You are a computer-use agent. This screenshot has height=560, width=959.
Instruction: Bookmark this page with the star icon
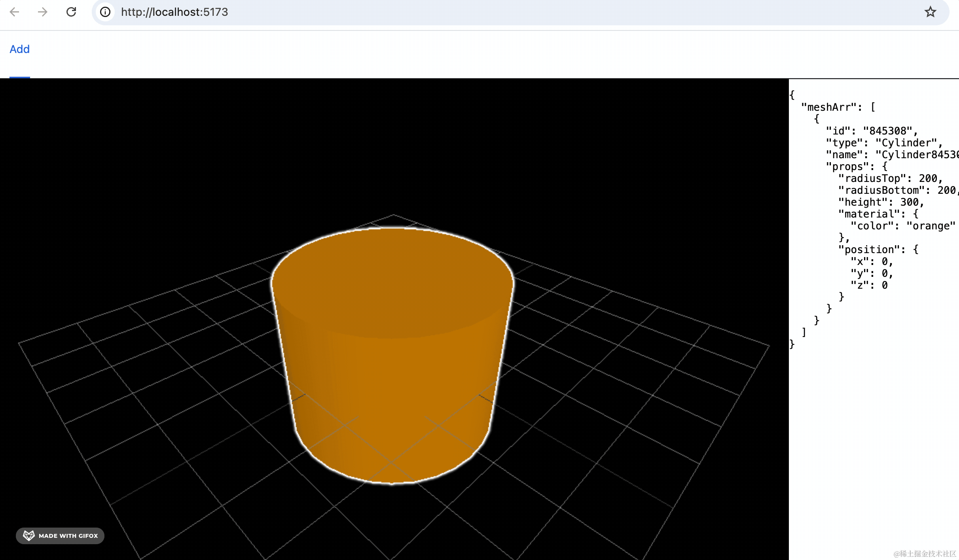930,12
